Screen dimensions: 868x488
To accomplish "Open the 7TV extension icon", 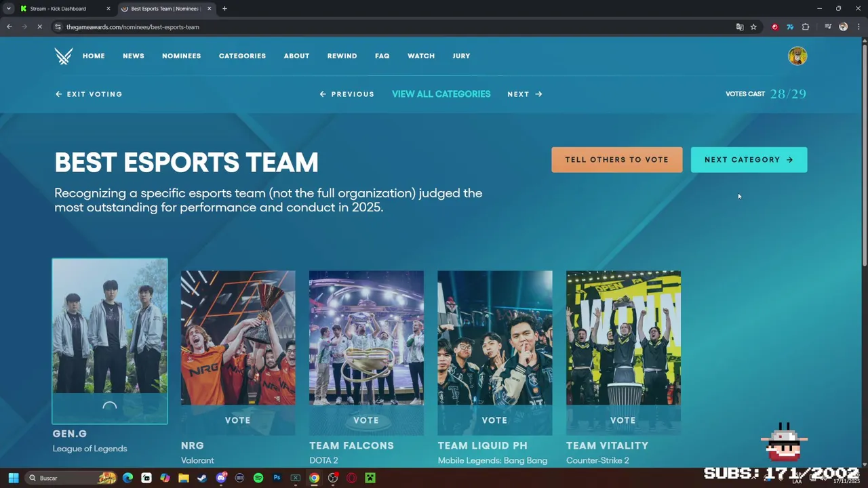I will pos(790,27).
